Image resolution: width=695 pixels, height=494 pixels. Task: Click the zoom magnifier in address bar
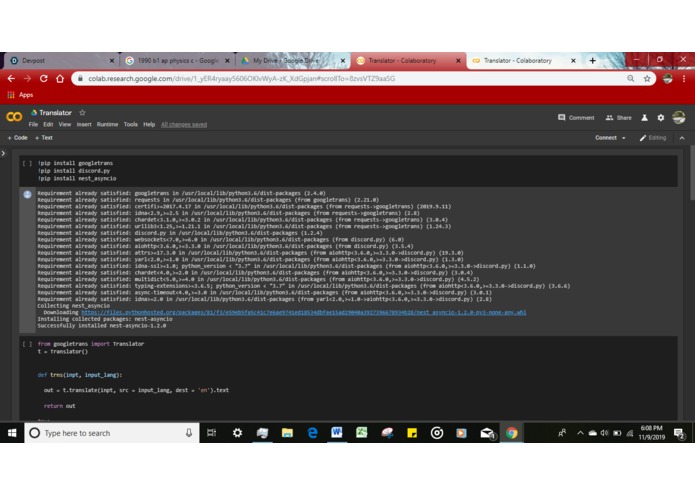tap(631, 79)
